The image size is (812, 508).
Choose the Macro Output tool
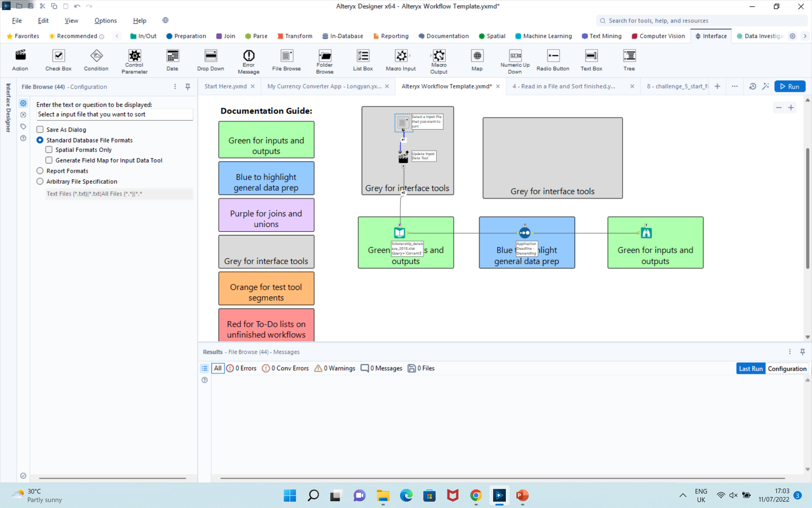(439, 61)
